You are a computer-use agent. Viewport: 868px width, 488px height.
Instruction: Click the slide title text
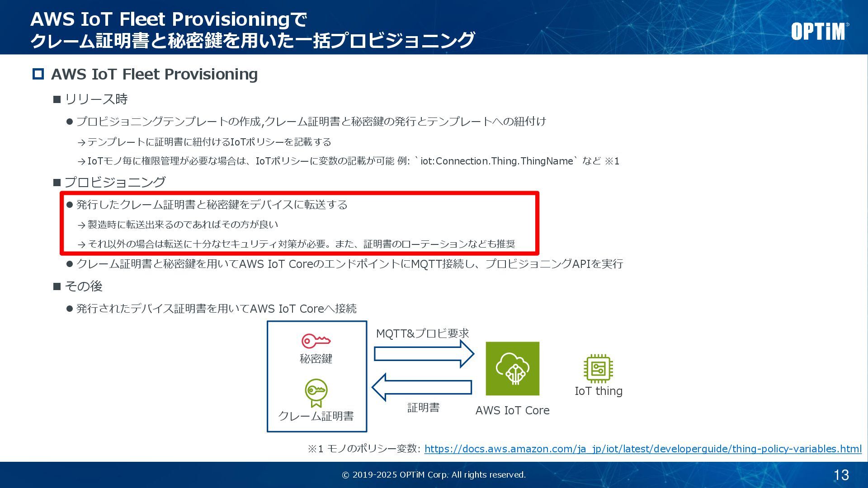click(x=252, y=30)
